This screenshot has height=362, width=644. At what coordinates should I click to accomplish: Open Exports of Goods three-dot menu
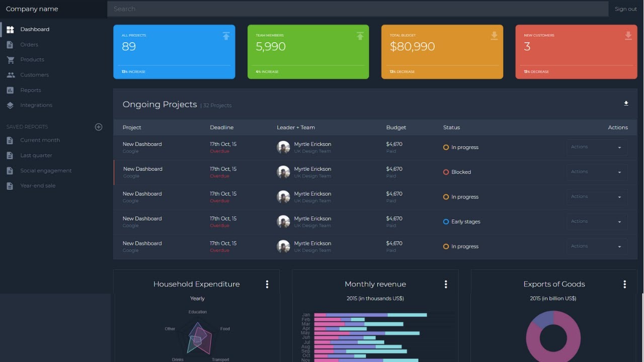(625, 285)
